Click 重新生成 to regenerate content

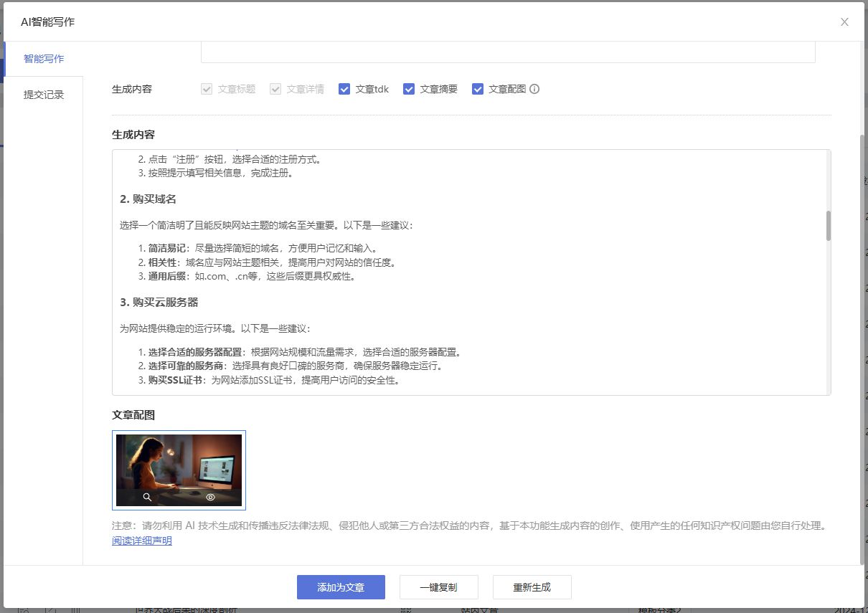[x=532, y=587]
